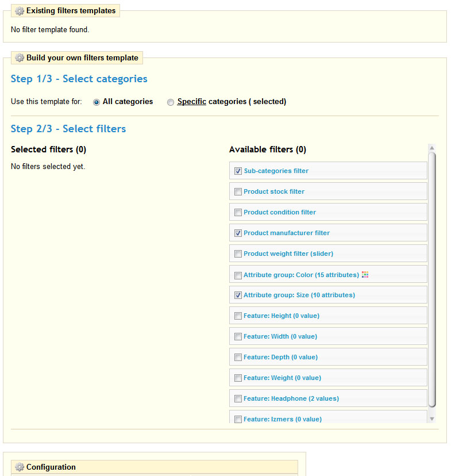
Task: Open the Specific categories link
Action: point(192,101)
